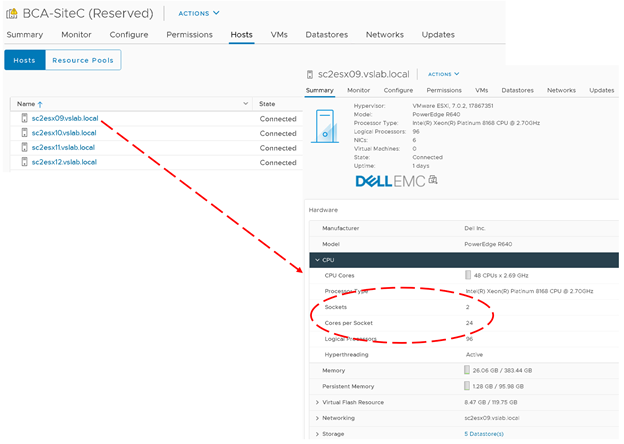Click the Sockets value 2

468,307
